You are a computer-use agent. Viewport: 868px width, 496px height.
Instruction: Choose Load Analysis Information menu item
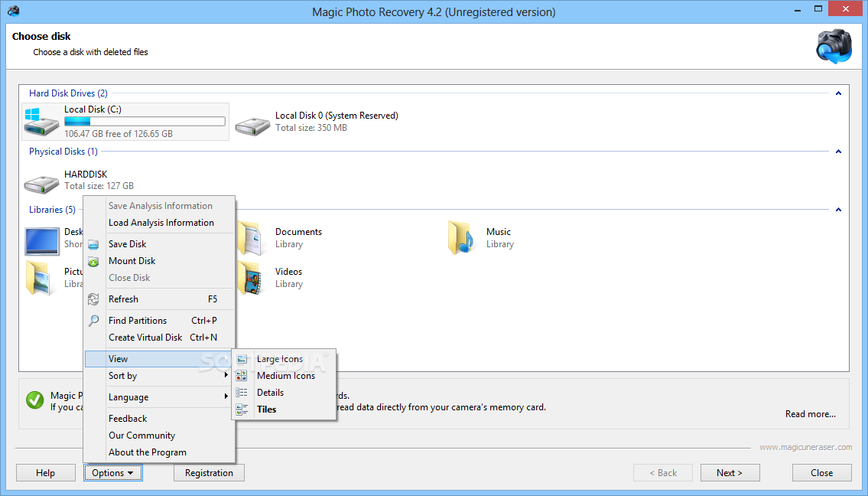click(x=159, y=223)
